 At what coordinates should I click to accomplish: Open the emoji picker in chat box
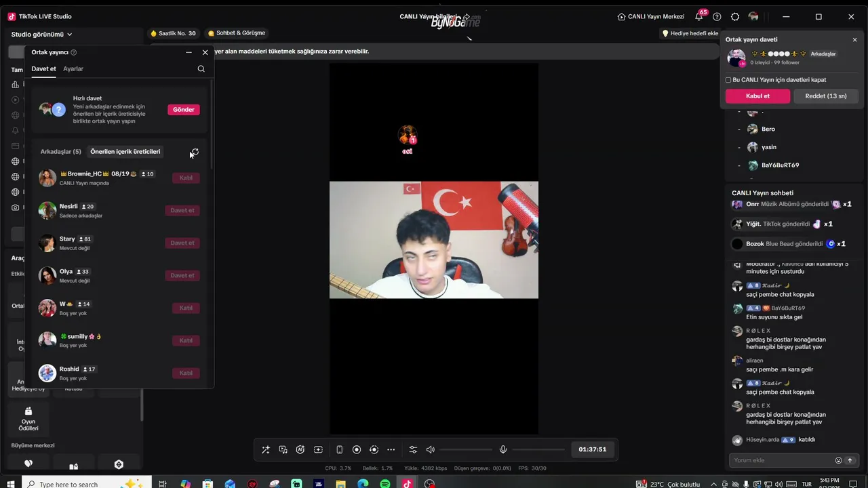click(838, 460)
